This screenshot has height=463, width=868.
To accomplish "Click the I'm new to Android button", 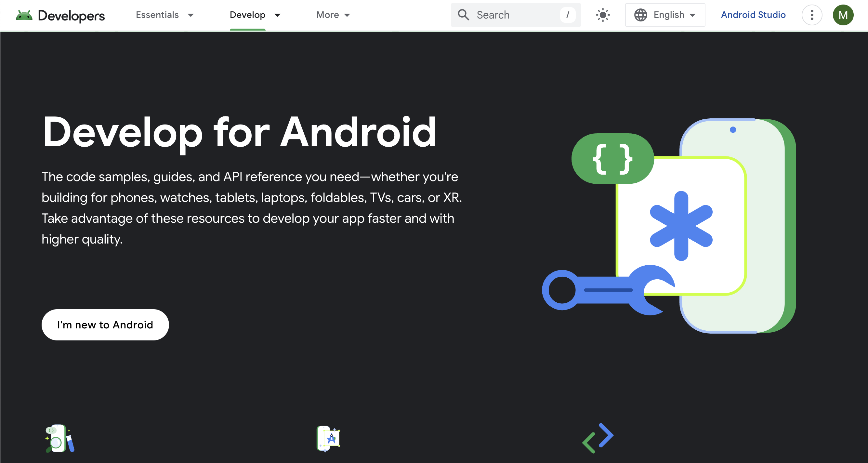I will coord(105,325).
